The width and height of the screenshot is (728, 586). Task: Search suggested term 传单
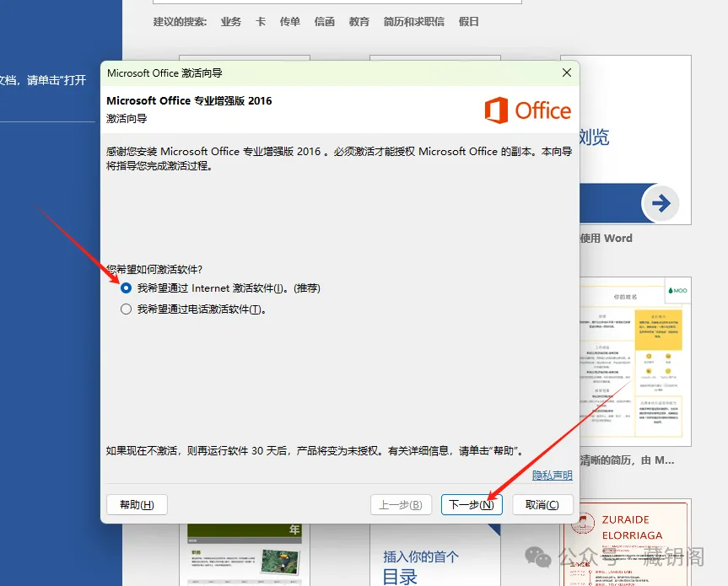point(289,22)
